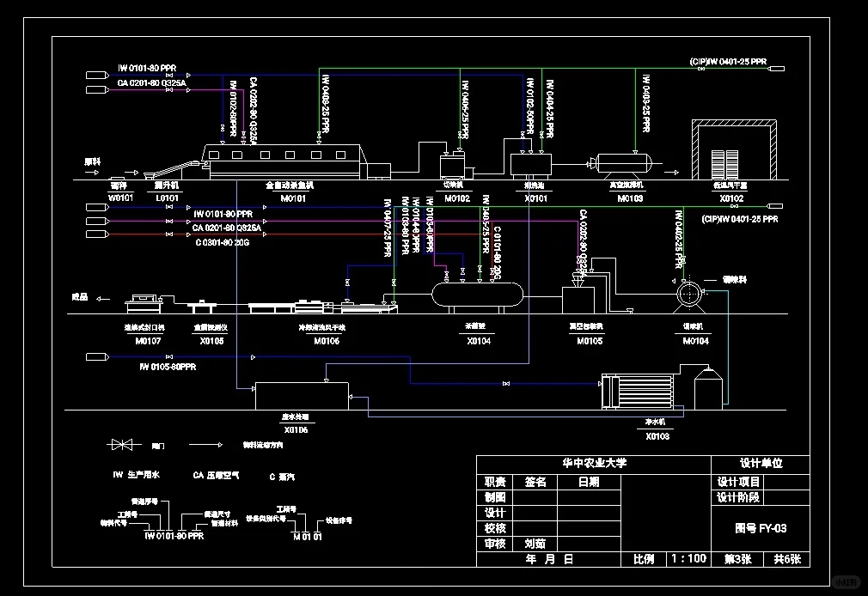Select the wastewater tank rectangle above X0106
The height and width of the screenshot is (596, 868).
[302, 396]
